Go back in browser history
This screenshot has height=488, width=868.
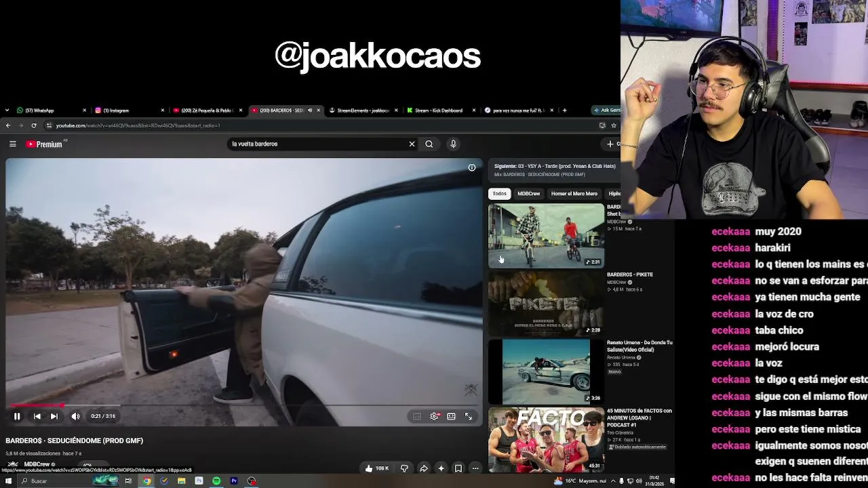click(x=8, y=125)
